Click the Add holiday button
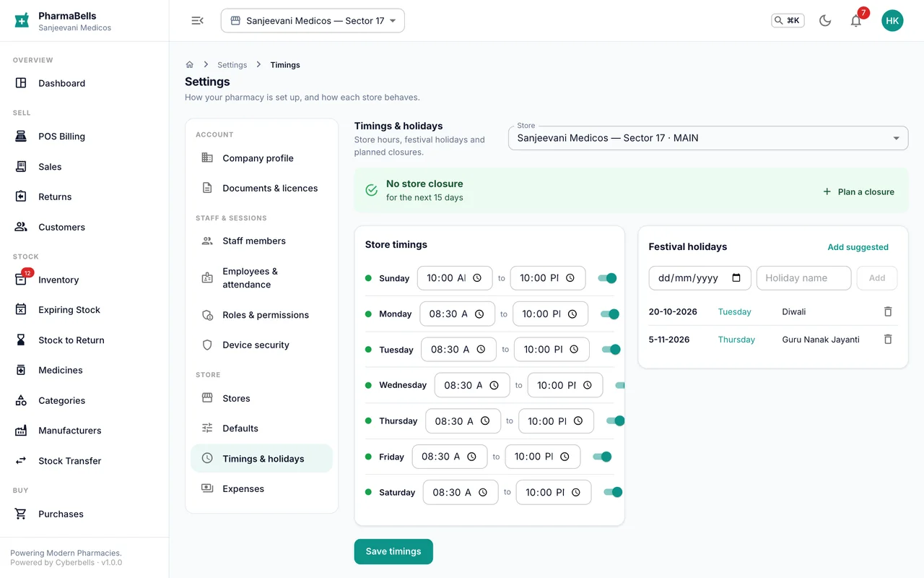Viewport: 924px width, 578px height. (x=877, y=278)
